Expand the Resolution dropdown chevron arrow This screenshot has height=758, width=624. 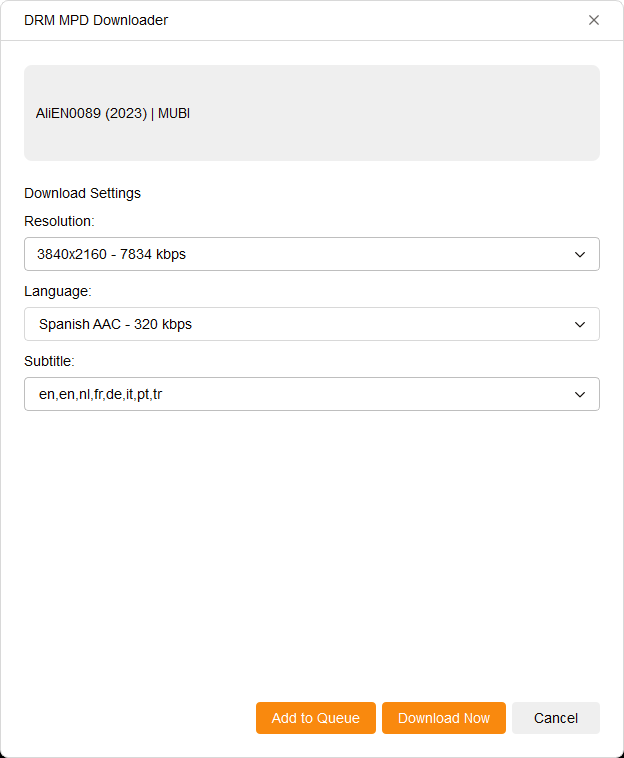(580, 254)
